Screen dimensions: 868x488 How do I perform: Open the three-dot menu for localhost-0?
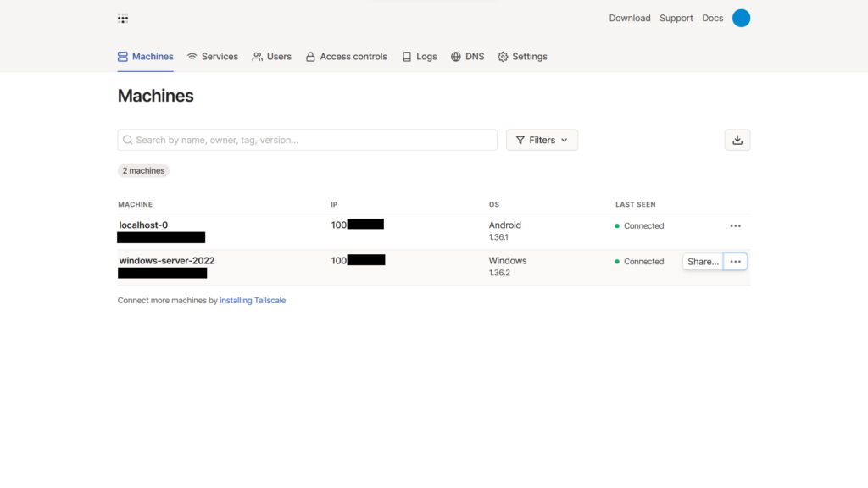735,226
